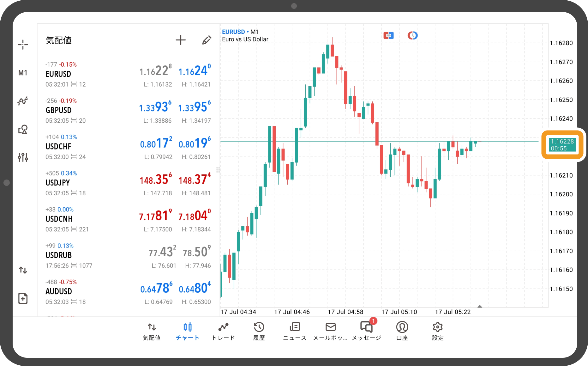Open chart settings sliders icon
Image resolution: width=588 pixels, height=366 pixels.
(23, 157)
